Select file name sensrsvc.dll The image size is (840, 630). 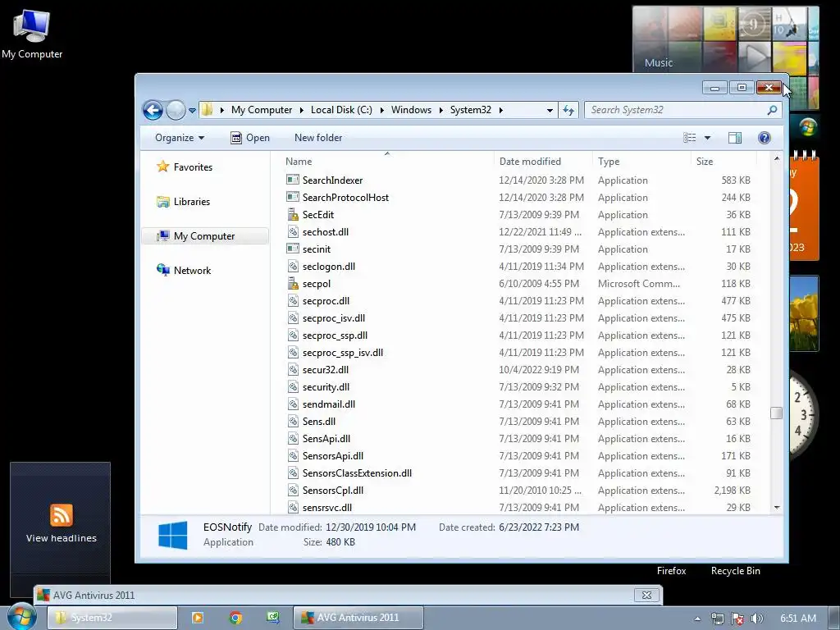tap(327, 507)
